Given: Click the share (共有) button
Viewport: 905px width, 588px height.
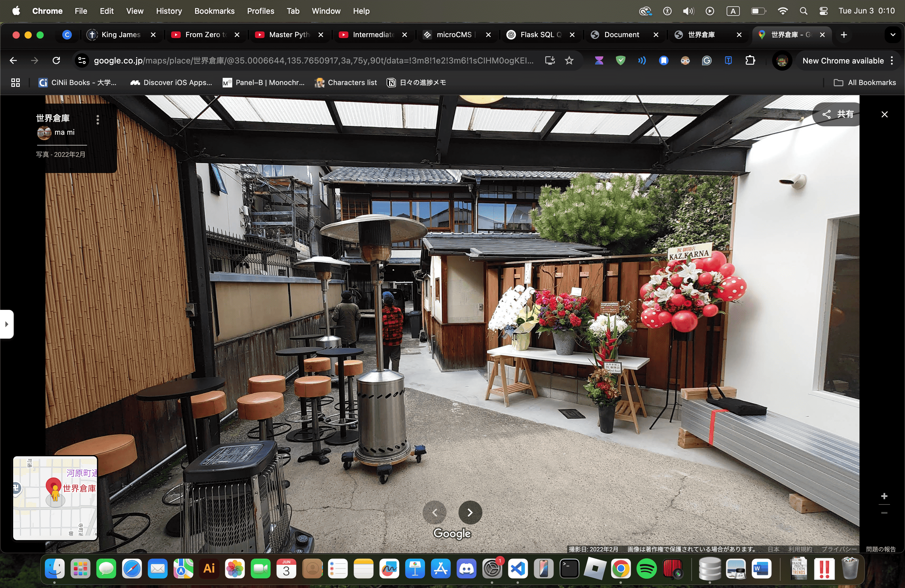Looking at the screenshot, I should 838,114.
